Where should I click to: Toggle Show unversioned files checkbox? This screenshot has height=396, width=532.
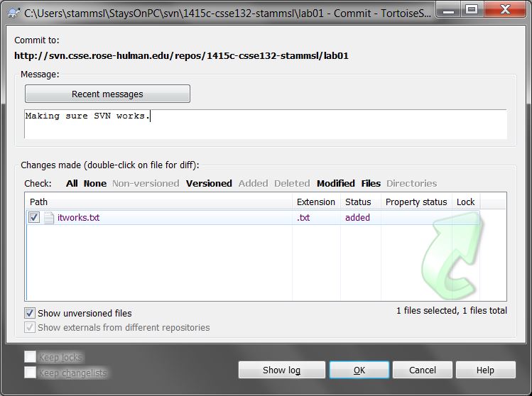click(x=30, y=313)
